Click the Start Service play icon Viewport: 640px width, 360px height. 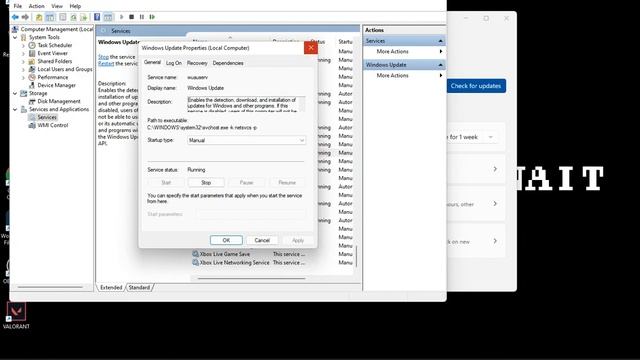coord(121,17)
